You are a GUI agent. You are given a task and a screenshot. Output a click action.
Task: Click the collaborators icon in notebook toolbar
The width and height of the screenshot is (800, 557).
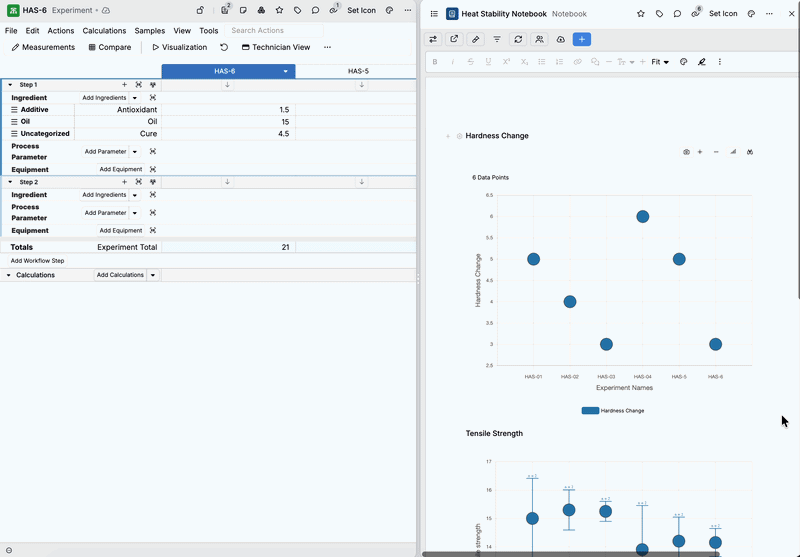(x=539, y=39)
